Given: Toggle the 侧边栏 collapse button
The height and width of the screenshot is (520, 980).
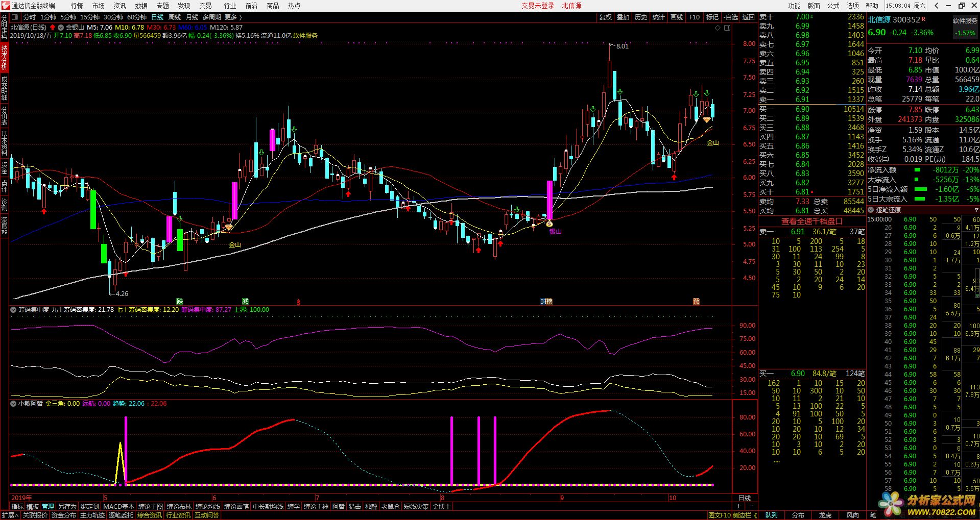Looking at the screenshot, I should click(x=745, y=515).
